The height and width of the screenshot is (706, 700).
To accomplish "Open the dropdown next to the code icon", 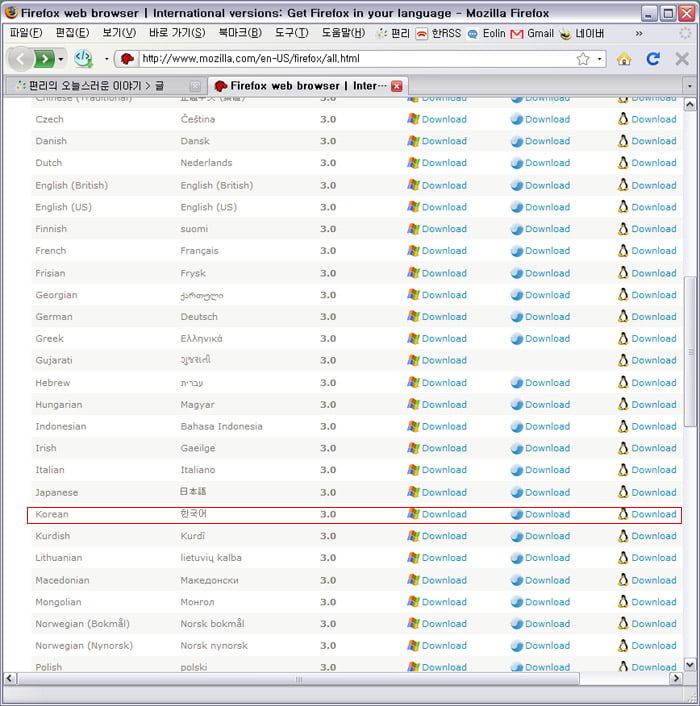I will pos(107,59).
